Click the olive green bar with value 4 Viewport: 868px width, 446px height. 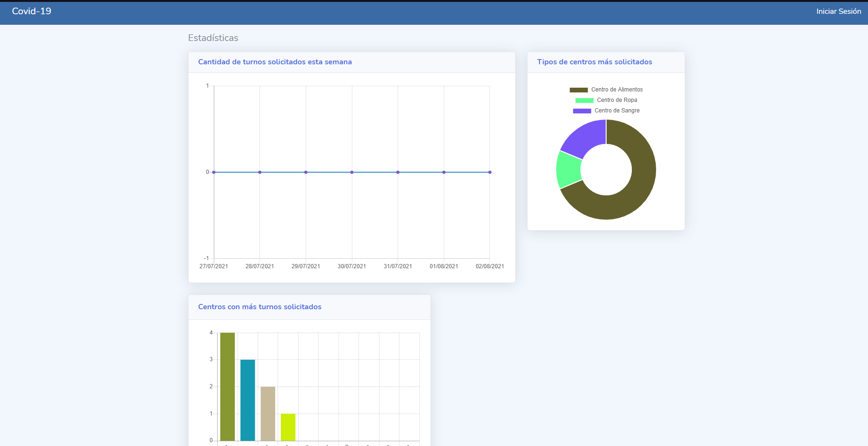[x=227, y=386]
